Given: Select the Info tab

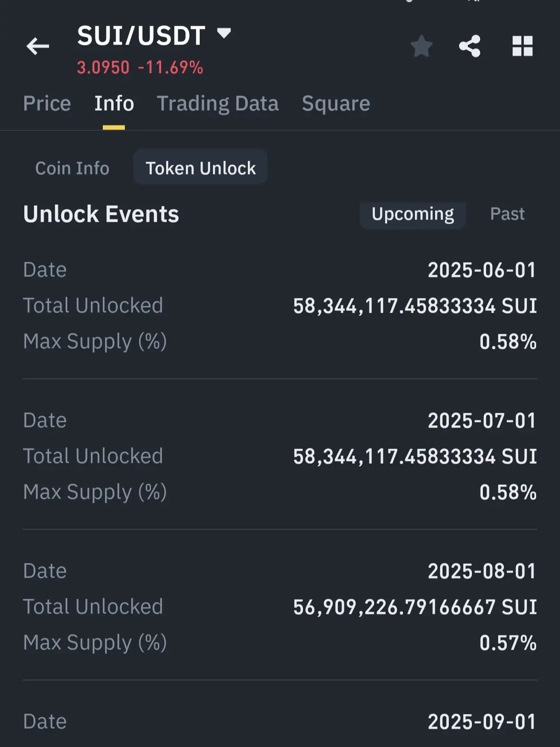Looking at the screenshot, I should click(x=114, y=103).
